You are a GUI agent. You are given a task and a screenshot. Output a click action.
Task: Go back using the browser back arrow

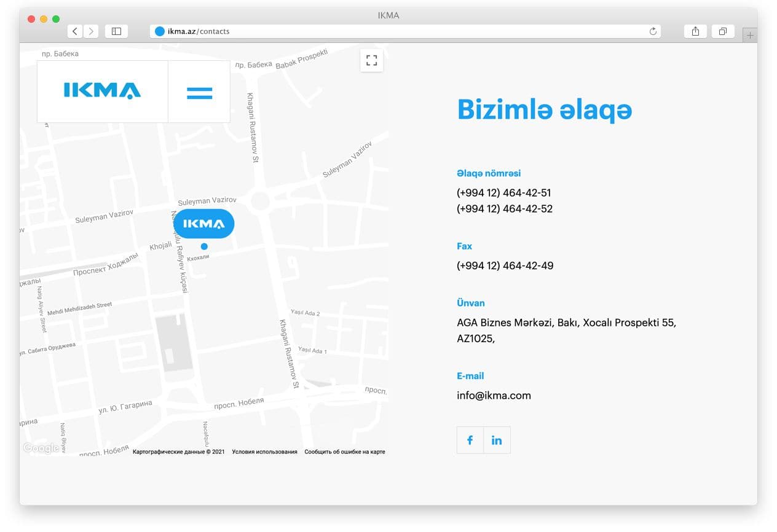point(74,31)
